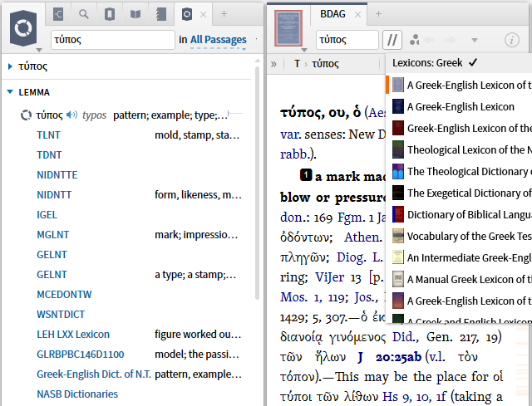This screenshot has width=532, height=406.
Task: Click the 'var.' abbreviation link in BDAG
Action: click(290, 135)
